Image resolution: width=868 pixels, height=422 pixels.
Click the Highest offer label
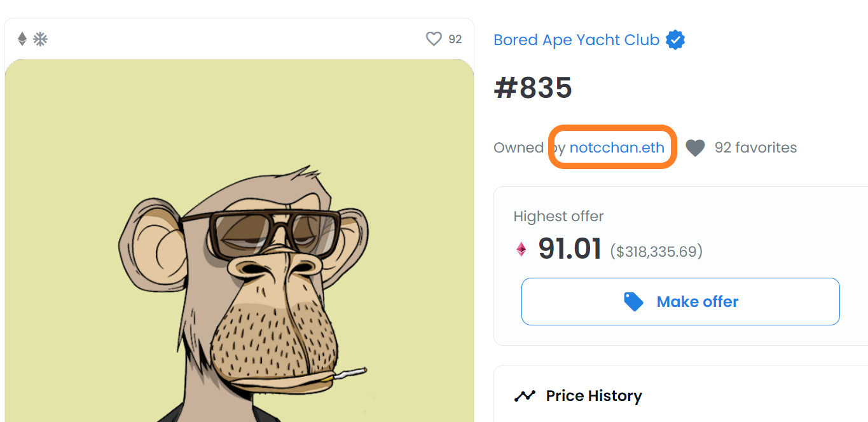[558, 216]
